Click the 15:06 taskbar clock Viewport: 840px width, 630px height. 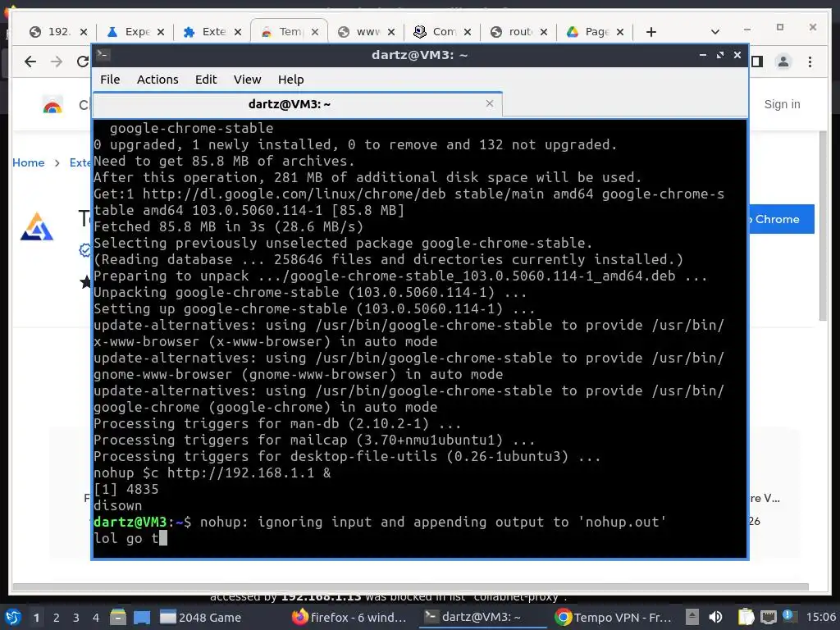coord(820,617)
